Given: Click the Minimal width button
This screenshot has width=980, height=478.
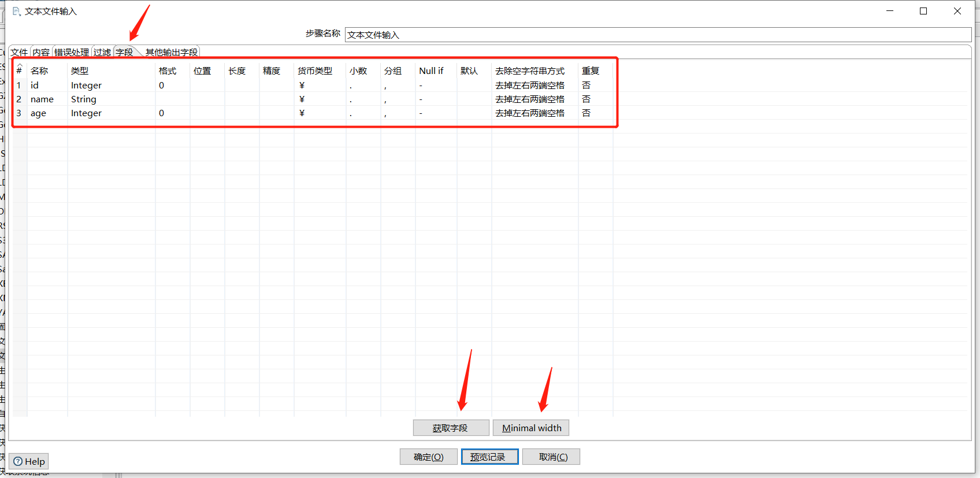Looking at the screenshot, I should coord(531,428).
